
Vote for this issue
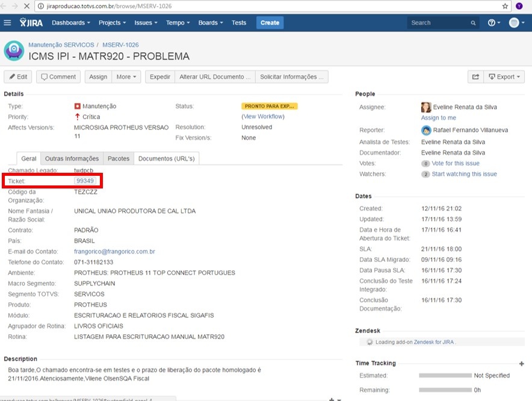[x=456, y=163]
